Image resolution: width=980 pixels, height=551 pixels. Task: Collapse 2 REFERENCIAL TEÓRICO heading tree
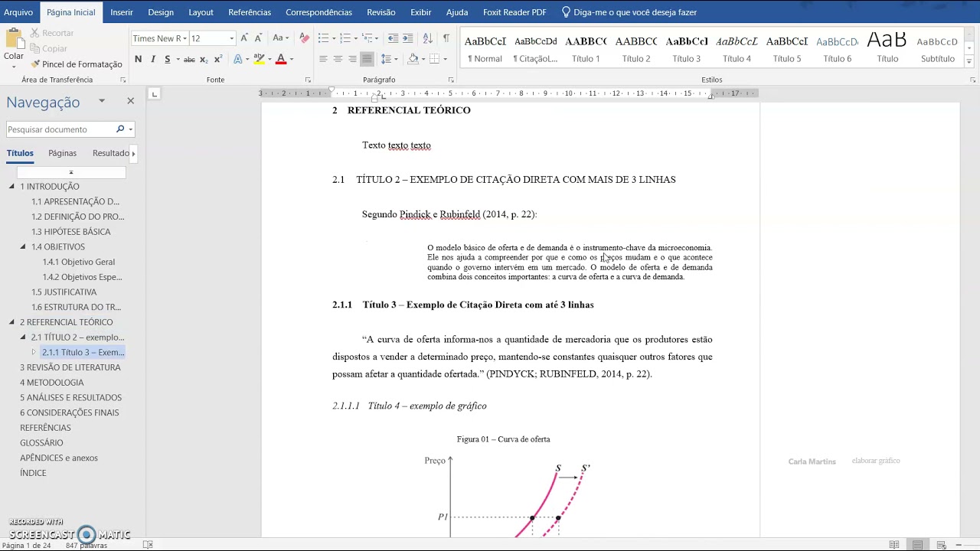[x=11, y=322]
